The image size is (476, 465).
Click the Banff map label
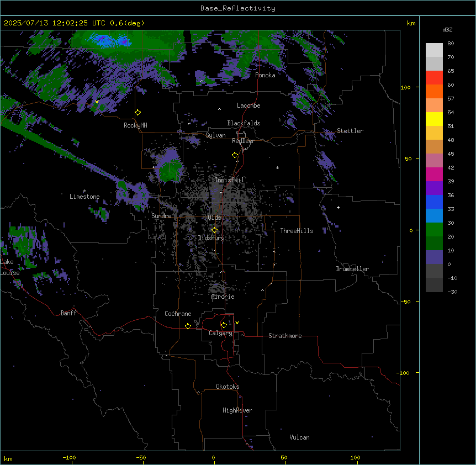68,313
